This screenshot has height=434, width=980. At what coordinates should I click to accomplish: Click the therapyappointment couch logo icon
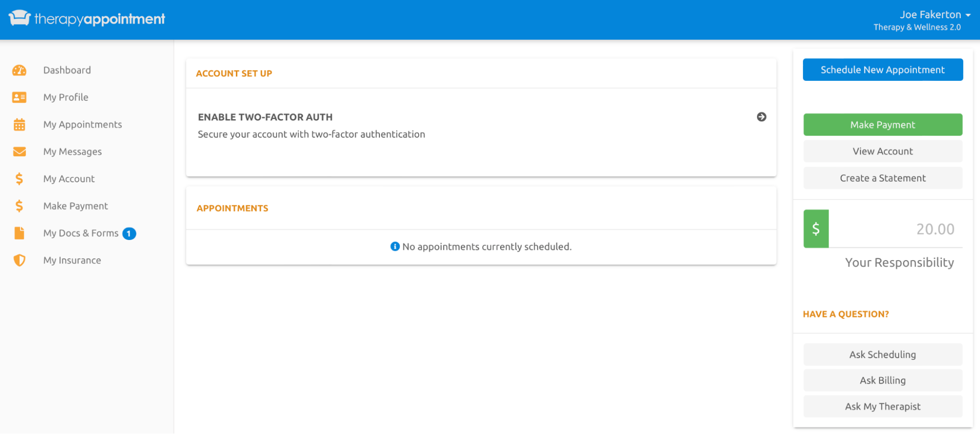(20, 18)
